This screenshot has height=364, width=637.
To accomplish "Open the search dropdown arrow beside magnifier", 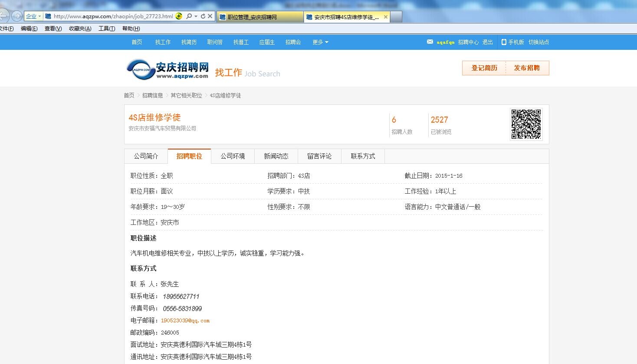I will [196, 16].
